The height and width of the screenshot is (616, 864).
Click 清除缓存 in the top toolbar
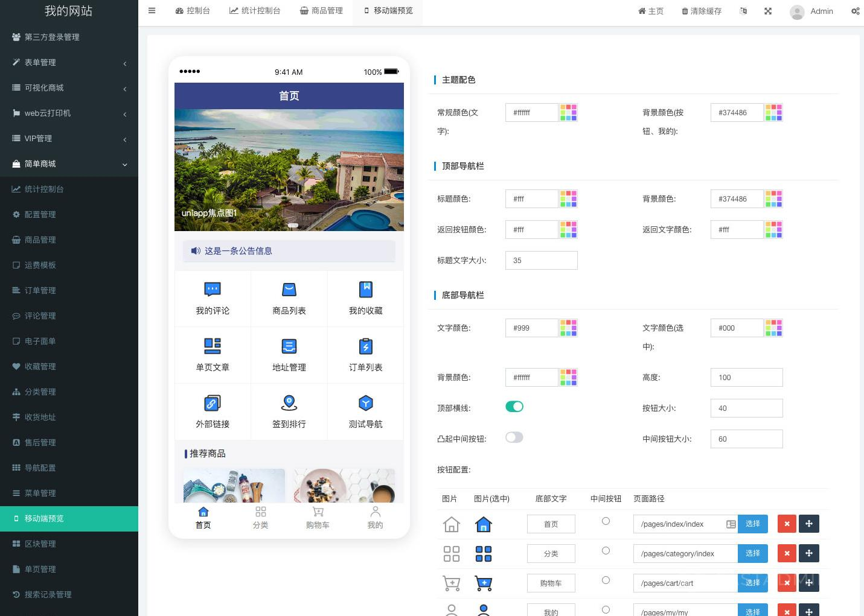click(x=700, y=11)
